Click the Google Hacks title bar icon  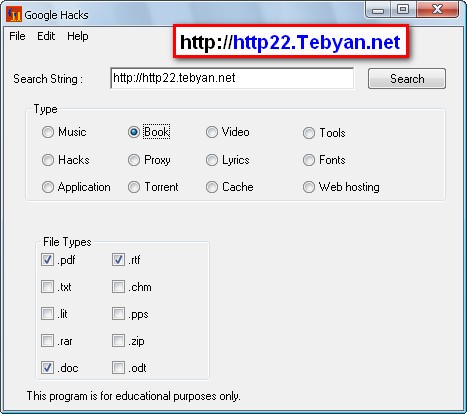[x=14, y=14]
